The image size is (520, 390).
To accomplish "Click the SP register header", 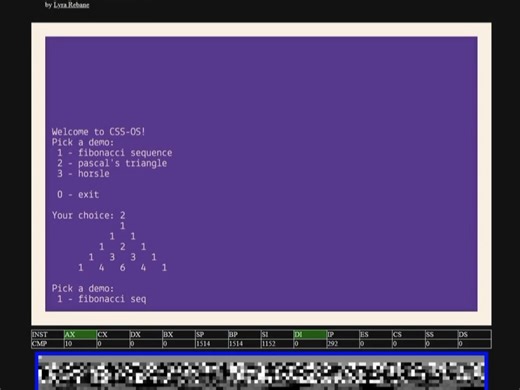I will 212,334.
